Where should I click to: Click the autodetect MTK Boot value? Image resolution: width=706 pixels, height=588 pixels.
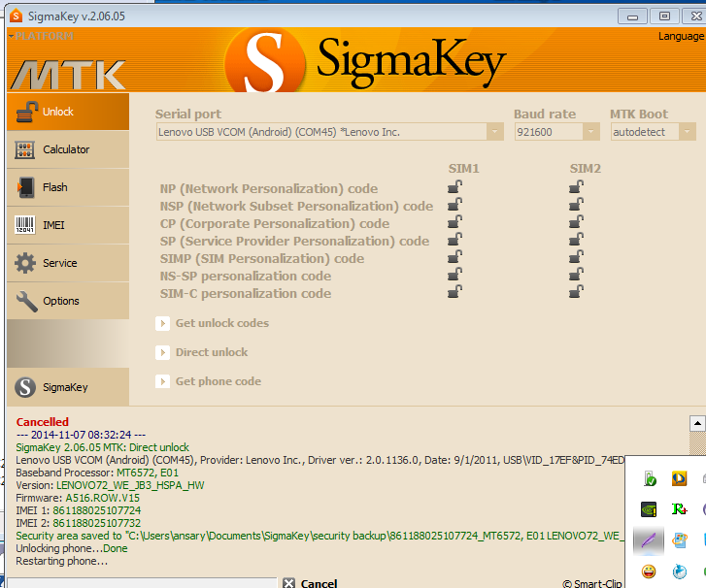[x=638, y=132]
